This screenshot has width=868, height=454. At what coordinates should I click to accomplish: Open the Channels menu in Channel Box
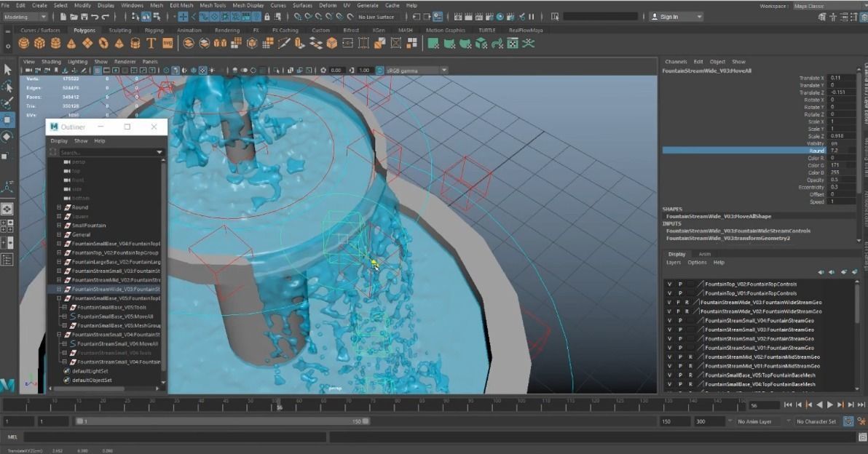[675, 62]
